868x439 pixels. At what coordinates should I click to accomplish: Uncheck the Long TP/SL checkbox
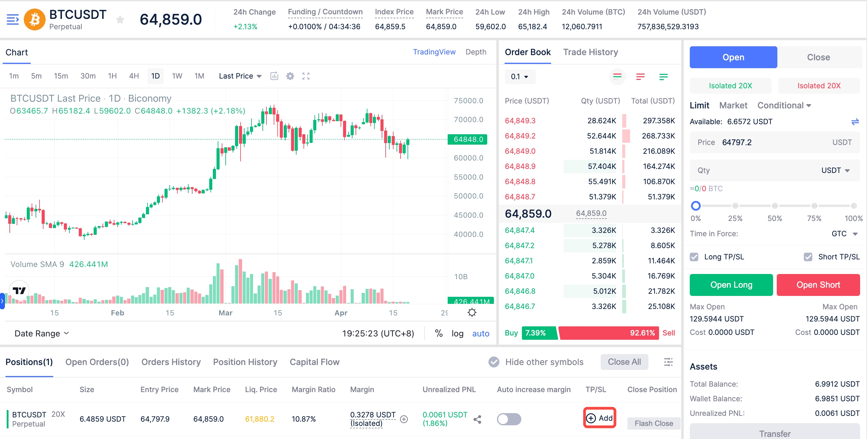click(x=694, y=257)
